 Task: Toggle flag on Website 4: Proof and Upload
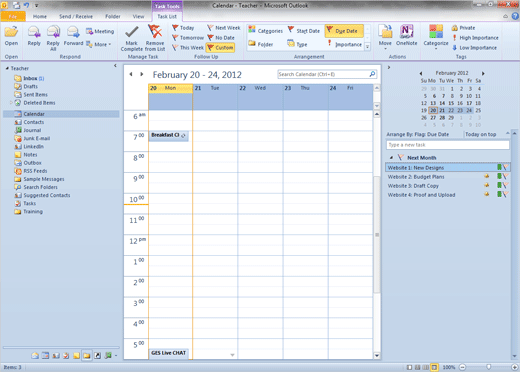point(505,194)
